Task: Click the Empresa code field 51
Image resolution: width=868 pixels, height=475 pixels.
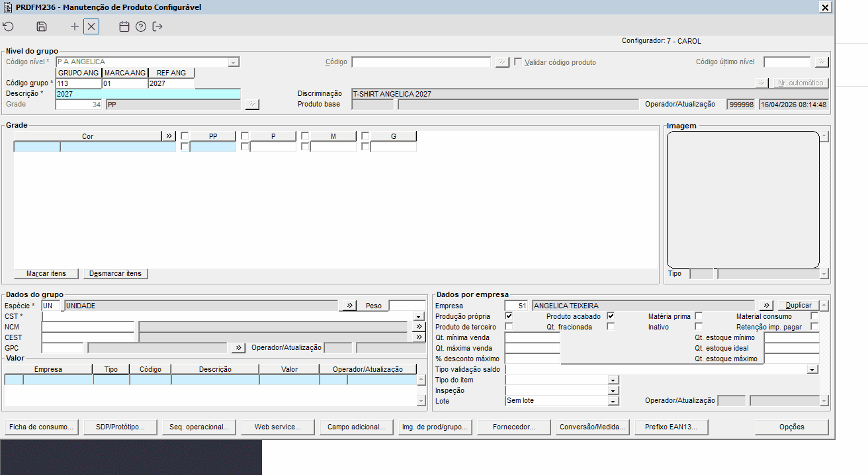Action: tap(517, 306)
